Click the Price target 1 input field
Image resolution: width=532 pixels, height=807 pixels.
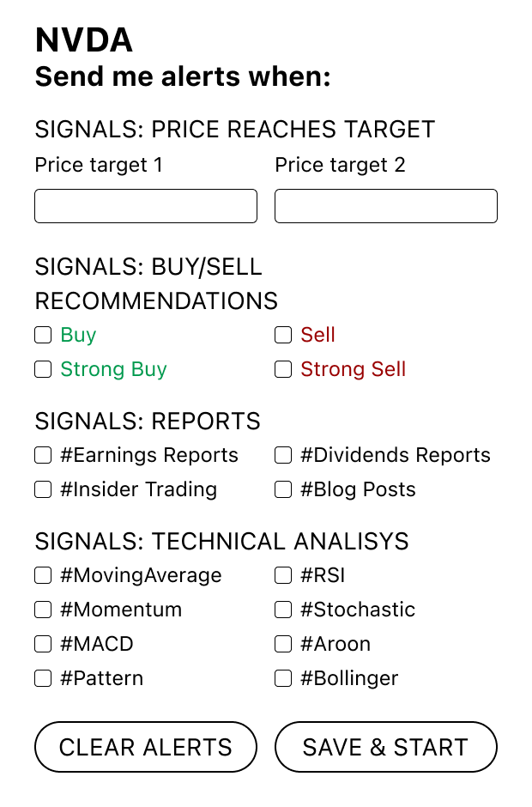tap(146, 206)
